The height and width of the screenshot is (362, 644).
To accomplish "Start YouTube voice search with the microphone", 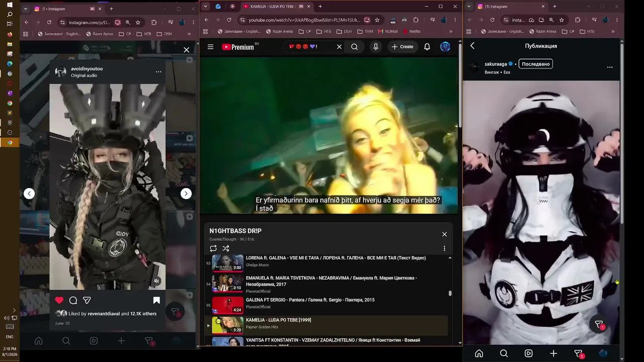I will coord(375,47).
